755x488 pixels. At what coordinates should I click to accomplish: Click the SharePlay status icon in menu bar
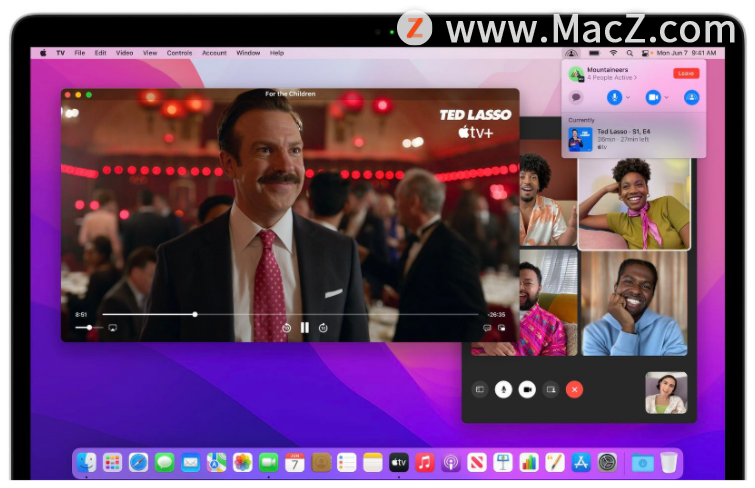click(x=571, y=53)
